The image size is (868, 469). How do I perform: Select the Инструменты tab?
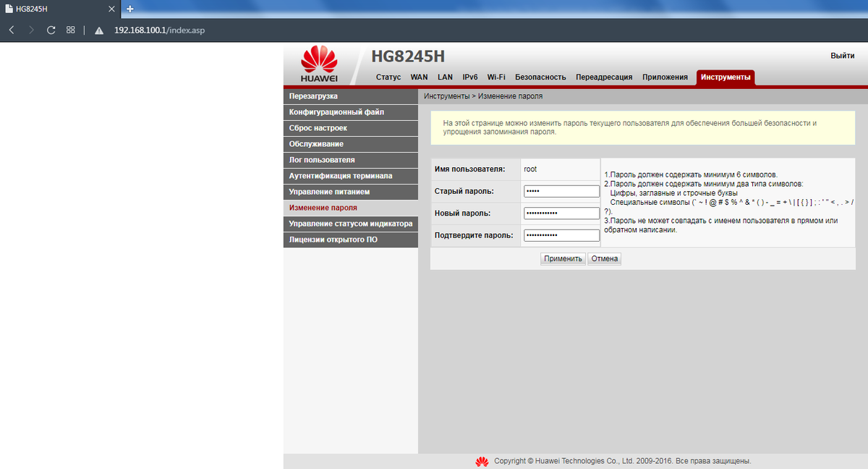[726, 77]
